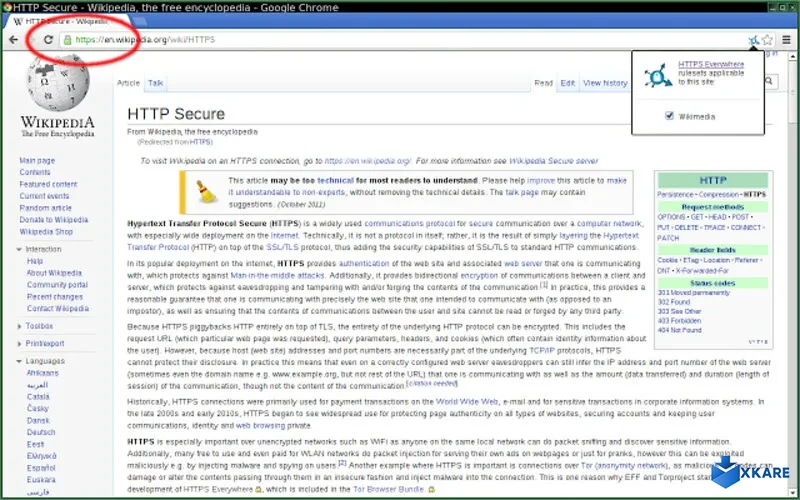Click the talk page link in notice

point(522,192)
